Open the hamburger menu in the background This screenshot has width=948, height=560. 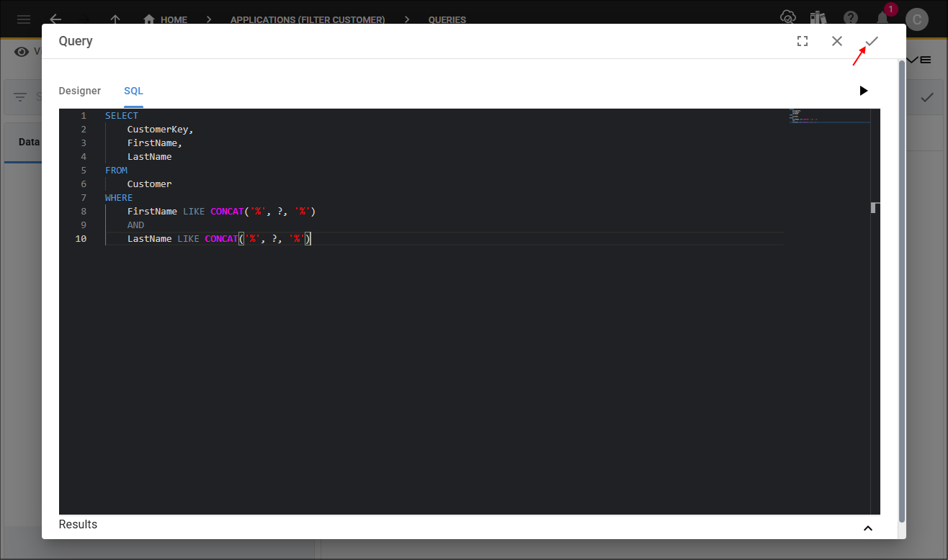[x=24, y=19]
